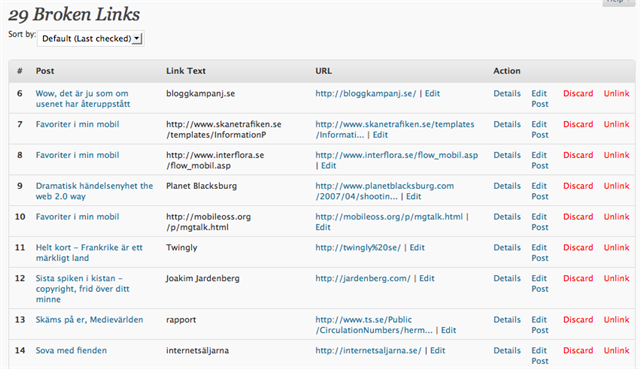
Task: Click the 'Action' column header
Action: tap(507, 71)
